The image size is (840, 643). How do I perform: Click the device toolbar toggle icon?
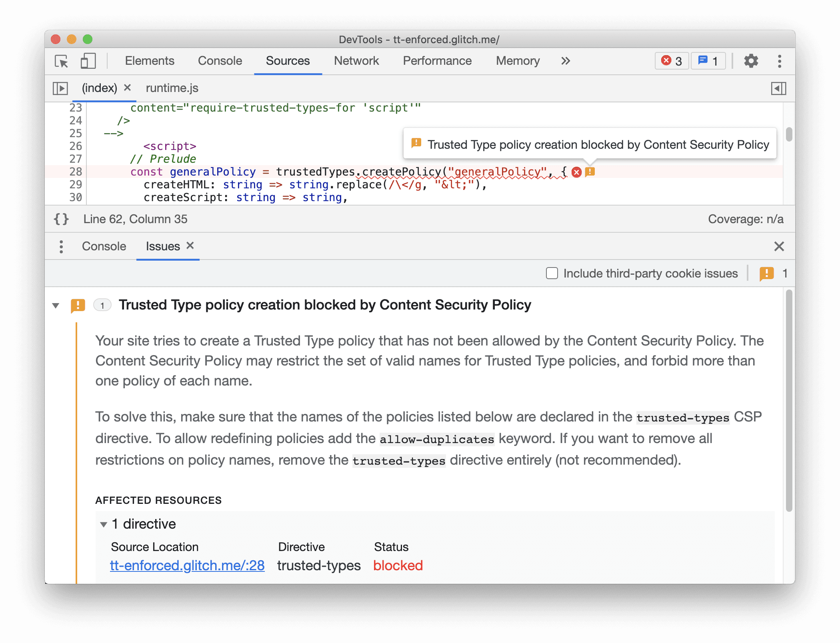point(86,62)
